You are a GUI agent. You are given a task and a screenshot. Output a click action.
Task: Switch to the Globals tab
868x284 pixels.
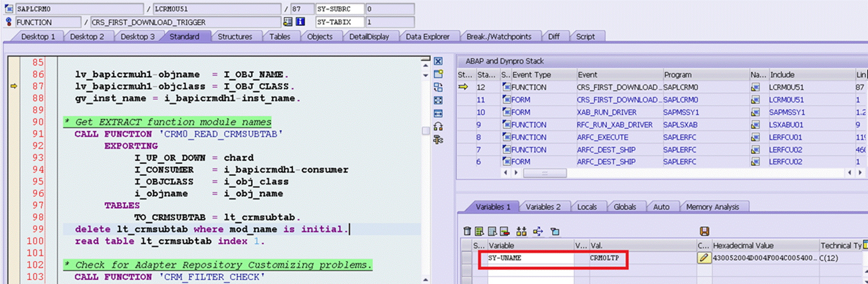click(625, 207)
